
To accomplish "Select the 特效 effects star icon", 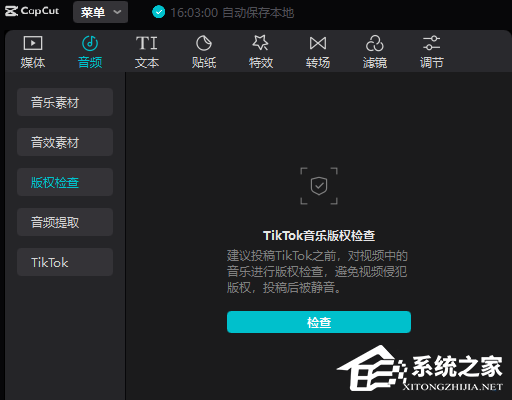I will [260, 43].
